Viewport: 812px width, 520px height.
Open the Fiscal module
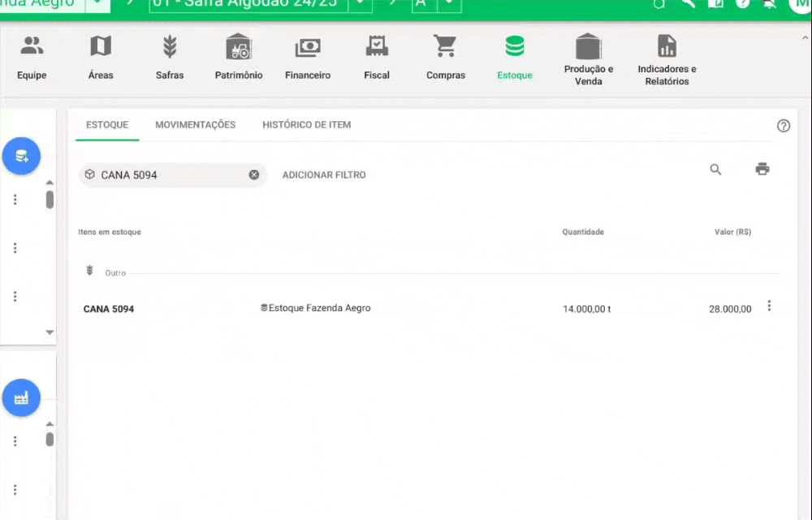pos(377,57)
